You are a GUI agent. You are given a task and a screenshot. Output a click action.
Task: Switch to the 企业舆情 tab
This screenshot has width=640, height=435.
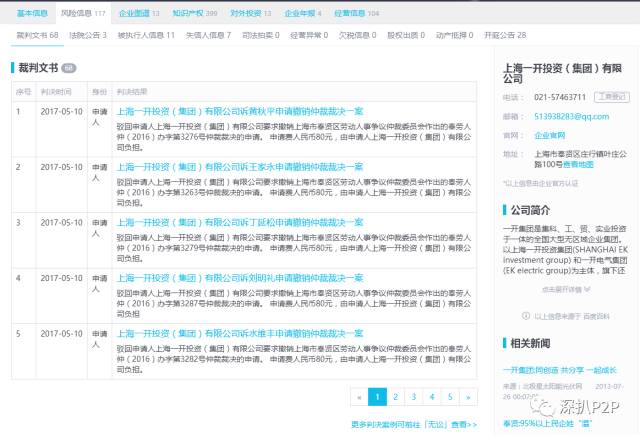pos(139,13)
